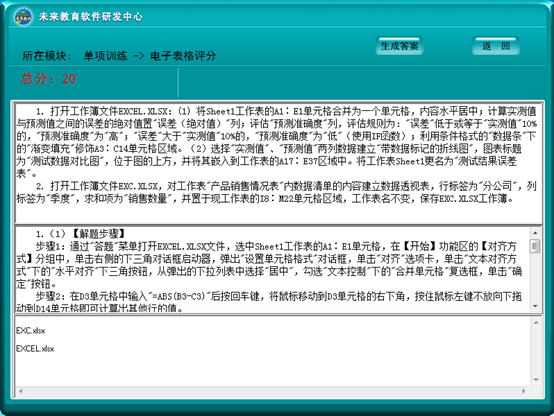Screen dimensions: 554x416
Task: Select the EXC.xlsx file entry
Action: [30, 331]
